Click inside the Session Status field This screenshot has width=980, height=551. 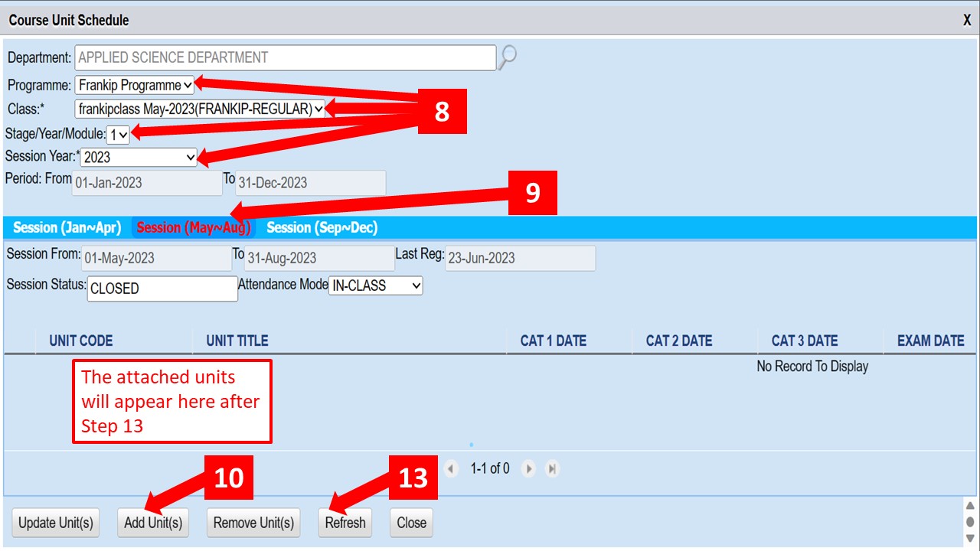(162, 289)
